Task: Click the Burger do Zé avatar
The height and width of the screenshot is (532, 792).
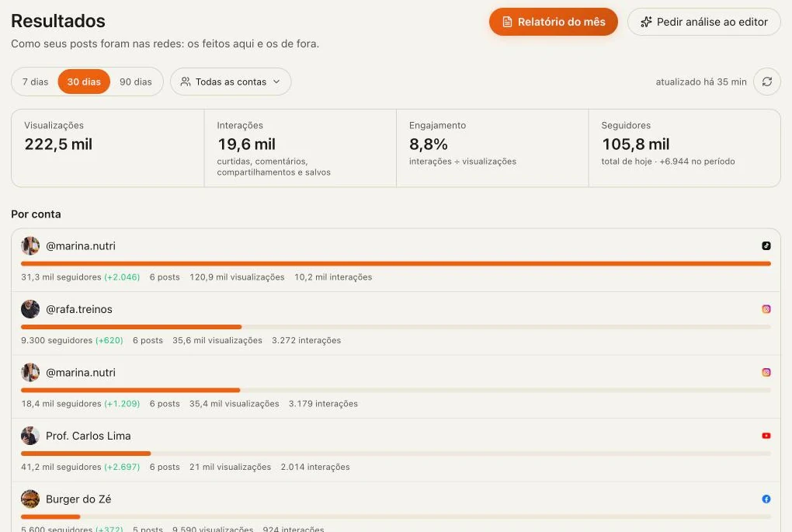Action: point(30,499)
